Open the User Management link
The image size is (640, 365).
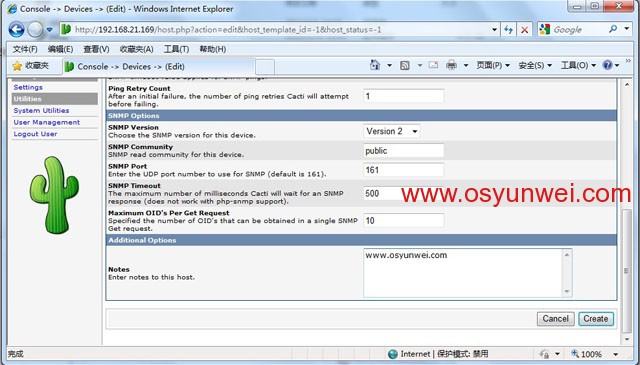(x=47, y=122)
